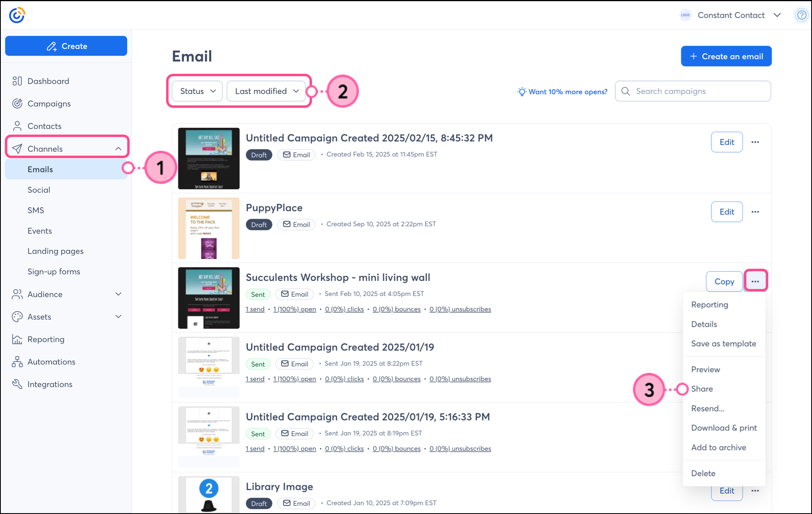Expand the Audience sidebar section
The height and width of the screenshot is (514, 812).
(x=118, y=294)
